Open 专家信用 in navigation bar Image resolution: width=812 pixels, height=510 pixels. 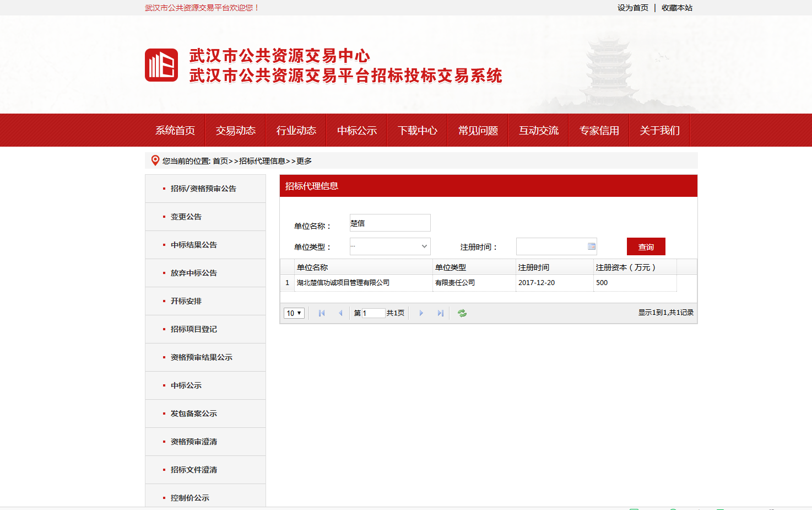[x=599, y=131]
